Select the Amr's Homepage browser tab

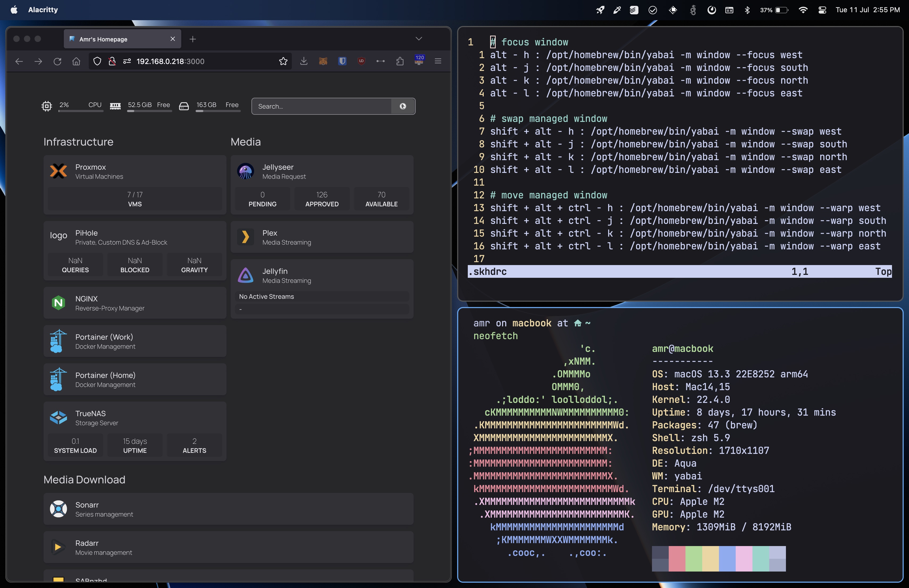click(122, 39)
